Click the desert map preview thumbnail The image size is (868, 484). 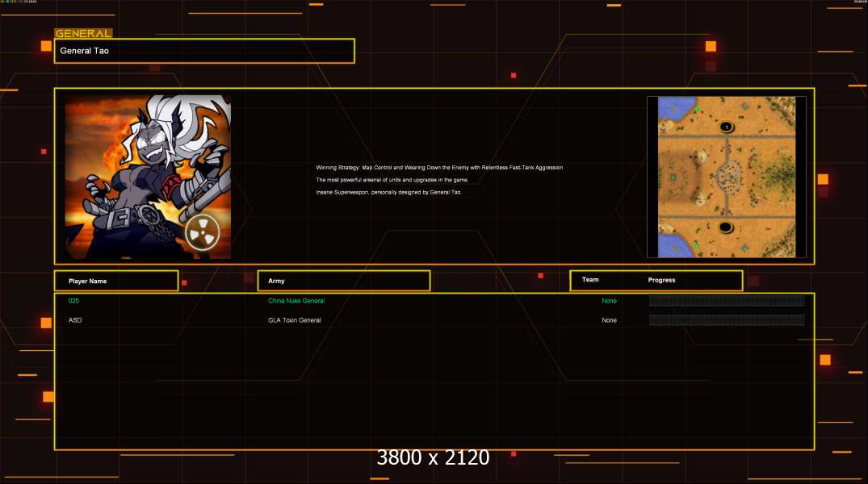[726, 177]
